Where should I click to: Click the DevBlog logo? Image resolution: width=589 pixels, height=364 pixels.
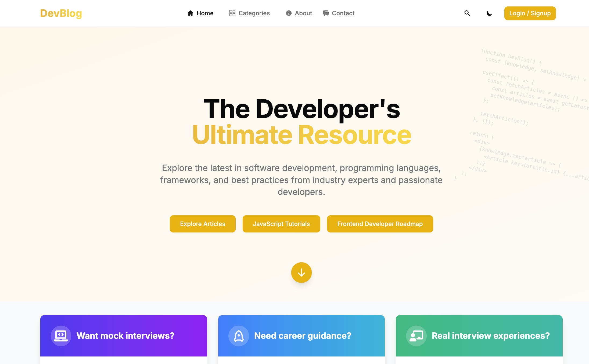61,13
